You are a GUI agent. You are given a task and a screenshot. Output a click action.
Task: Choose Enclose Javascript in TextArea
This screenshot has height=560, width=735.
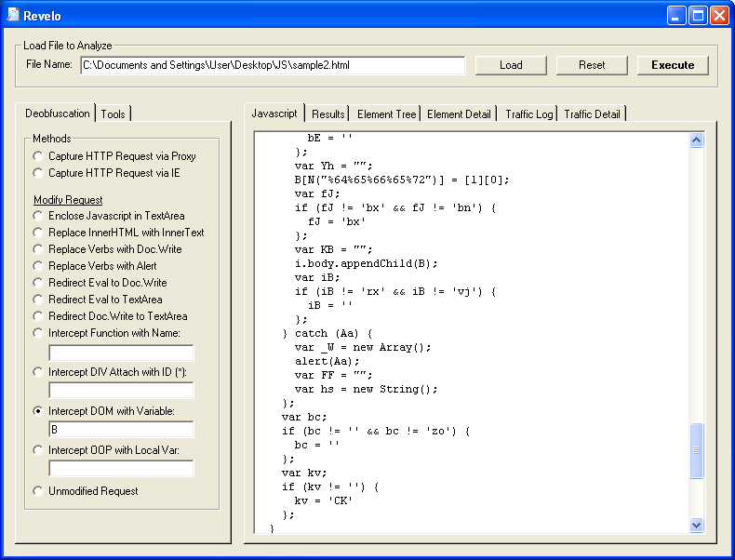click(37, 216)
